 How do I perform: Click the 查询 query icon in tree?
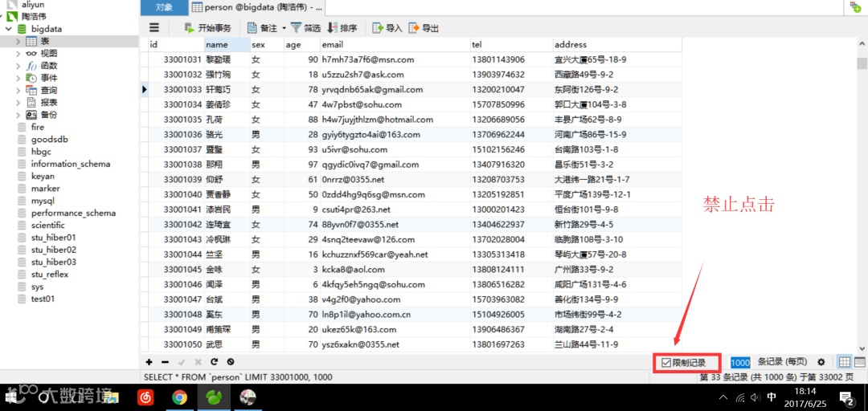pyautogui.click(x=31, y=90)
